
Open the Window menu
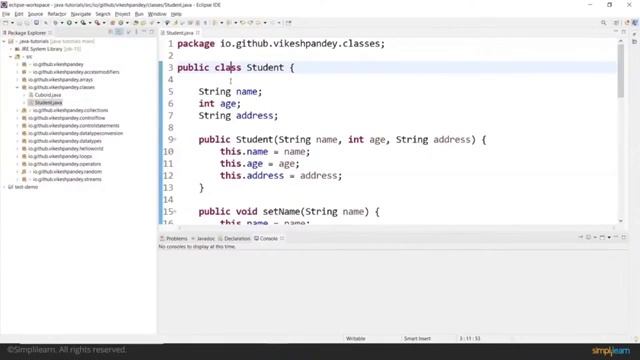pyautogui.click(x=157, y=14)
